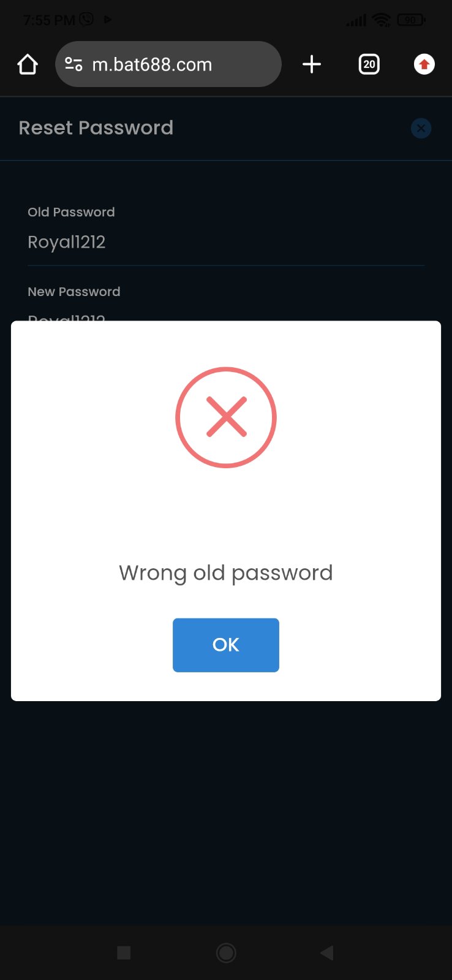Tap Android back triangle button
The height and width of the screenshot is (980, 452).
pos(327,952)
